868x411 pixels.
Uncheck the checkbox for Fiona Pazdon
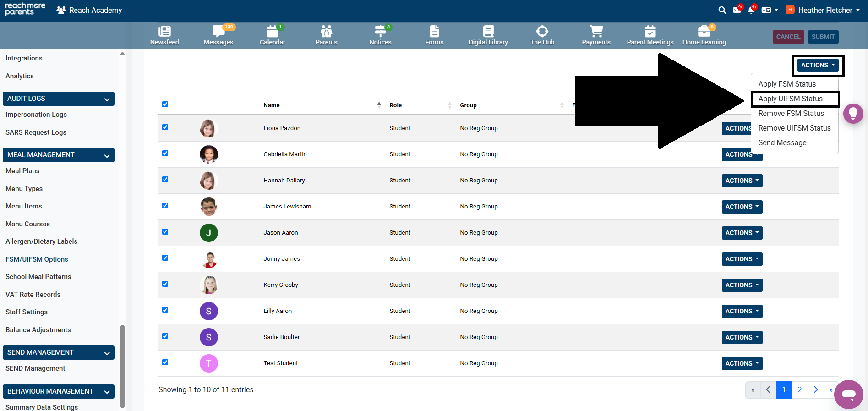165,127
